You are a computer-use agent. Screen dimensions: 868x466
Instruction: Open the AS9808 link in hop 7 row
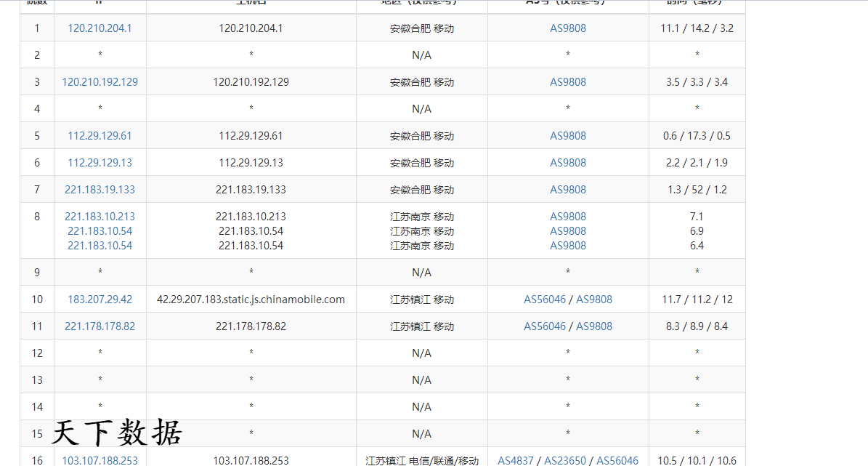pos(567,190)
